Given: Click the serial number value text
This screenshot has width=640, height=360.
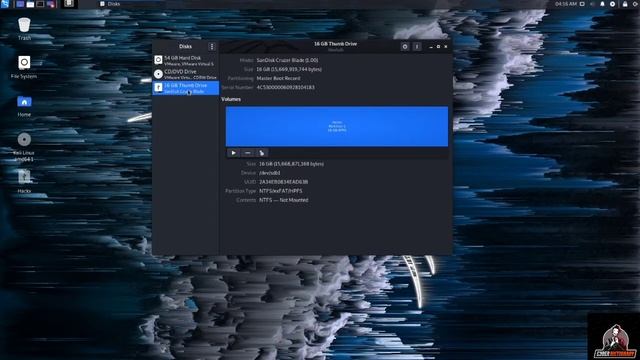Looking at the screenshot, I should tap(285, 87).
